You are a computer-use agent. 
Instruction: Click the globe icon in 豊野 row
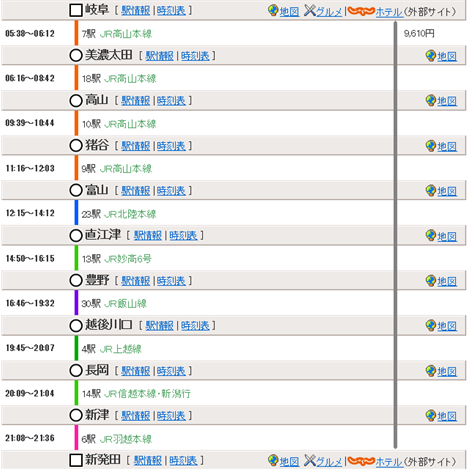tap(431, 281)
